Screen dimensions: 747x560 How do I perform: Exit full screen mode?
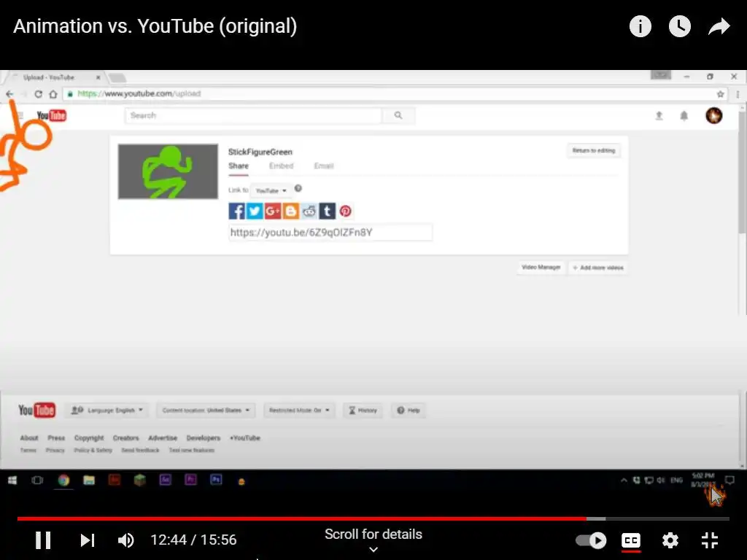tap(710, 540)
